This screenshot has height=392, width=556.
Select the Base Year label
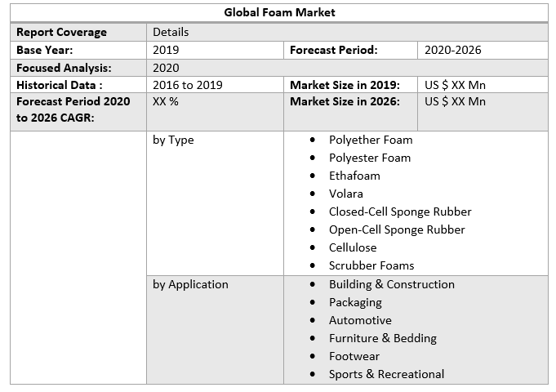pyautogui.click(x=45, y=50)
